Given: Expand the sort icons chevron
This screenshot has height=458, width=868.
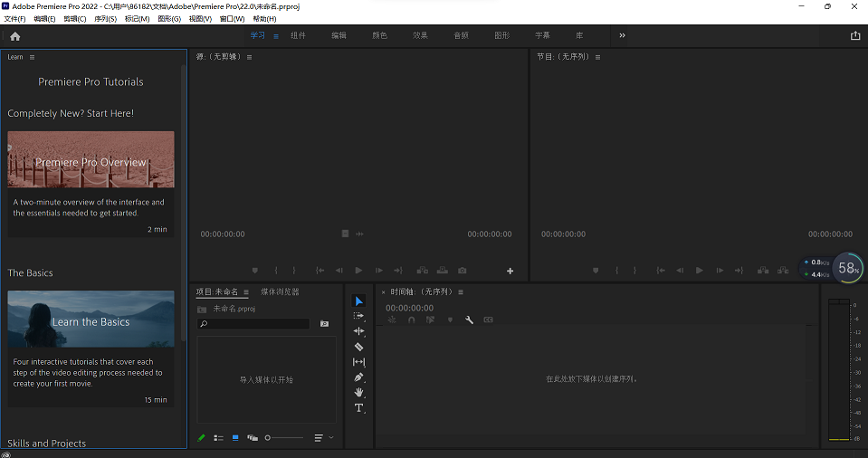Looking at the screenshot, I should (x=331, y=437).
